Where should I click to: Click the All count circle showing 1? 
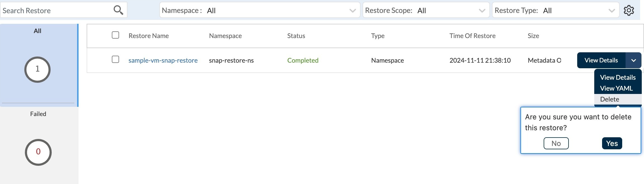(37, 69)
